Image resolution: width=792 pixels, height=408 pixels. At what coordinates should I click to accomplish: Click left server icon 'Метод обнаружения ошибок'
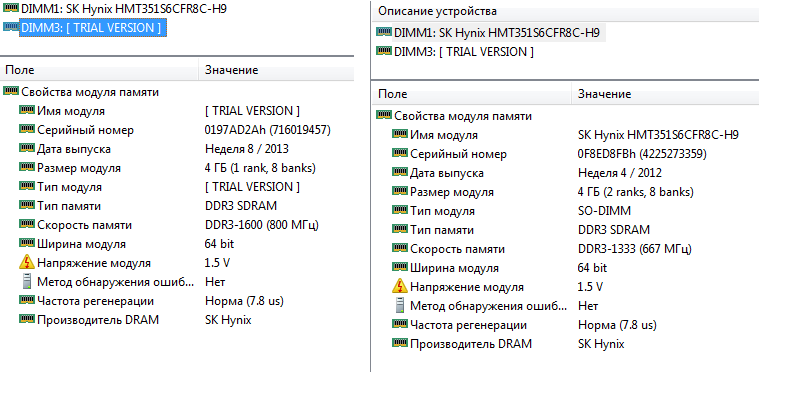[x=27, y=282]
